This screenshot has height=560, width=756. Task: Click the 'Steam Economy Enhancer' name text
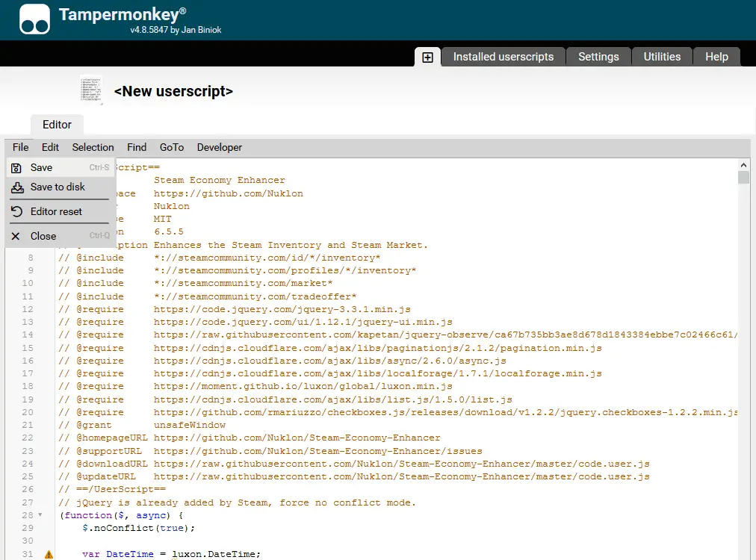[220, 180]
